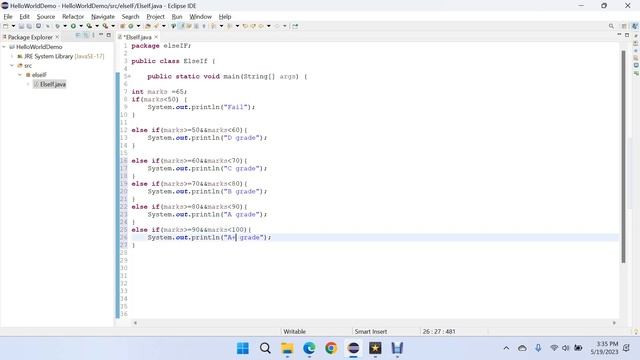This screenshot has height=360, width=640.
Task: Close the Package Explorer view tab
Action: pyautogui.click(x=57, y=37)
